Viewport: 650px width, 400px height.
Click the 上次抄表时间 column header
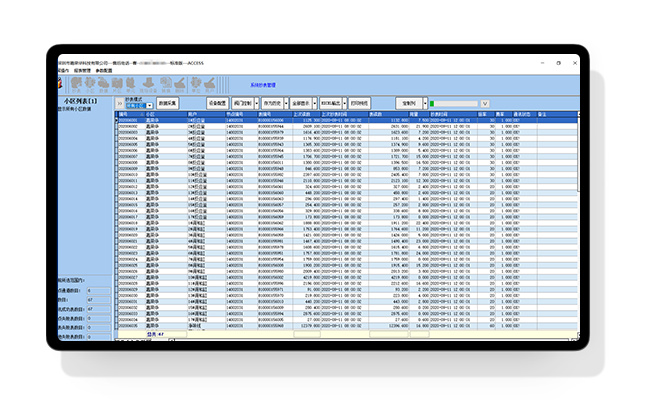coord(344,114)
